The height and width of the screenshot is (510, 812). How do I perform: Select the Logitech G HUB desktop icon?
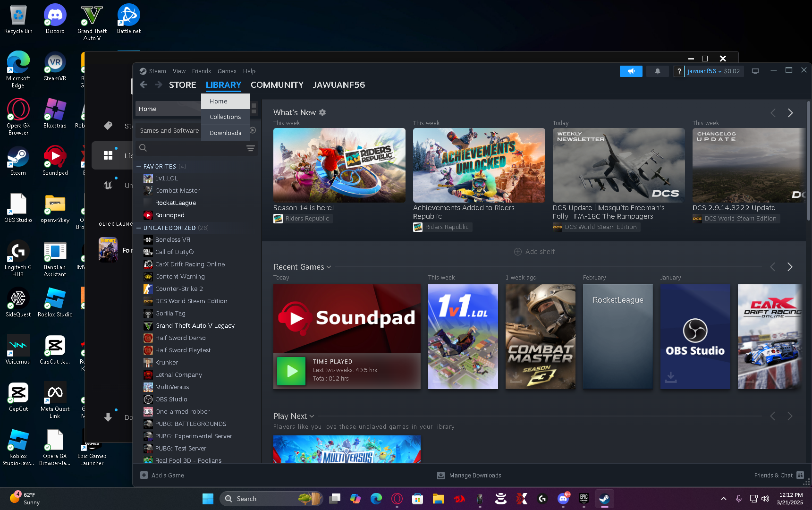(x=18, y=259)
